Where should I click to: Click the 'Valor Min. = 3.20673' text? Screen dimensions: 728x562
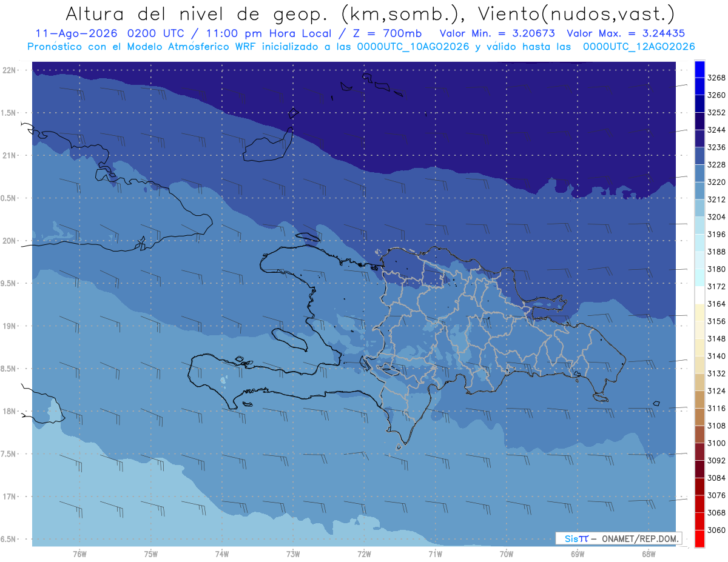(497, 33)
